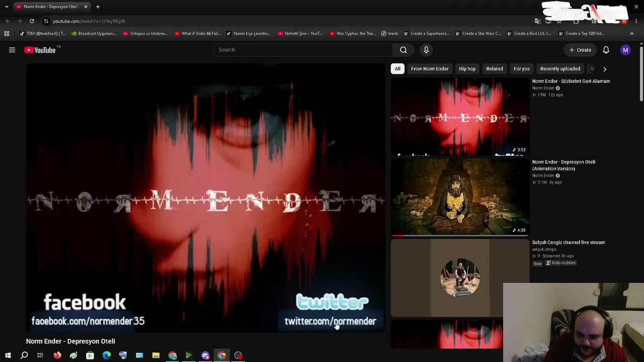This screenshot has height=362, width=644.
Task: Open the Selçuk Cengiz channel live stream title
Action: click(x=569, y=242)
